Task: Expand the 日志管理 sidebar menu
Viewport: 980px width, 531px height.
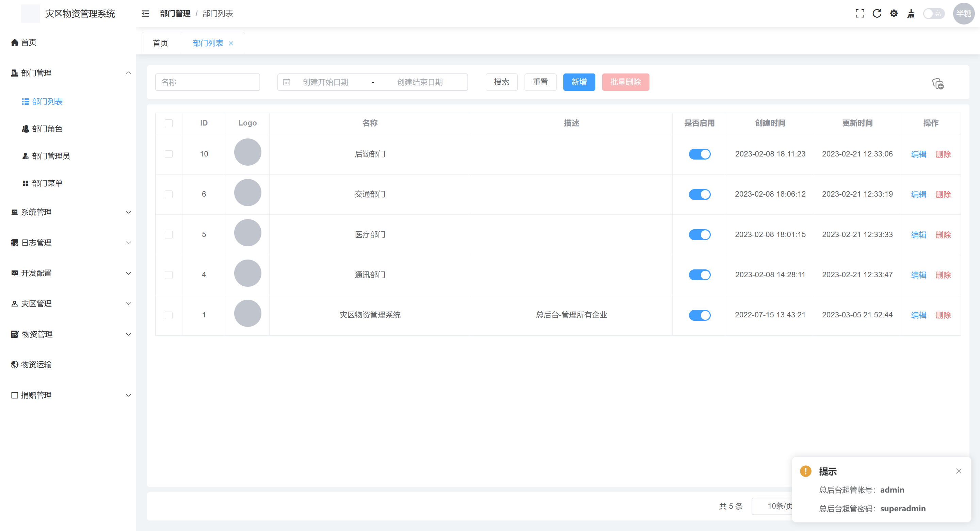Action: pyautogui.click(x=68, y=243)
